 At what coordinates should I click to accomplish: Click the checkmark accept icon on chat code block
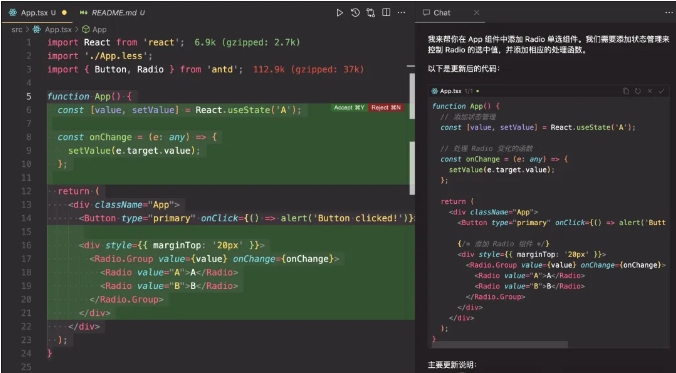(661, 91)
